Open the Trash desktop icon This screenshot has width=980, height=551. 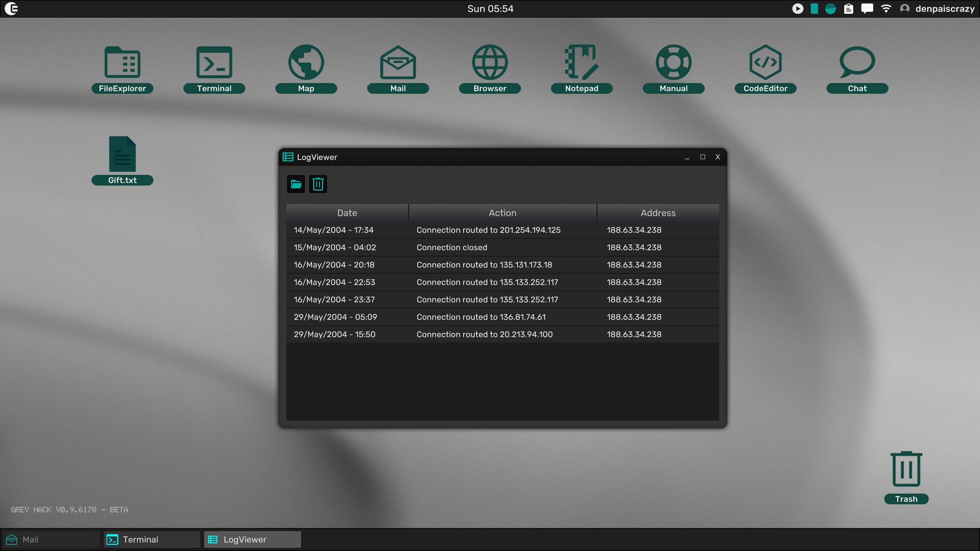click(906, 470)
